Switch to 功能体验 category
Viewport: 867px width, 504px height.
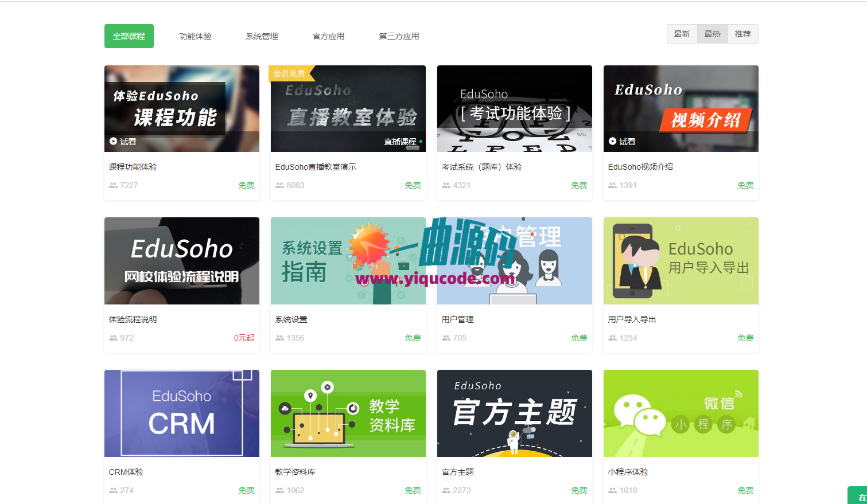click(x=195, y=36)
